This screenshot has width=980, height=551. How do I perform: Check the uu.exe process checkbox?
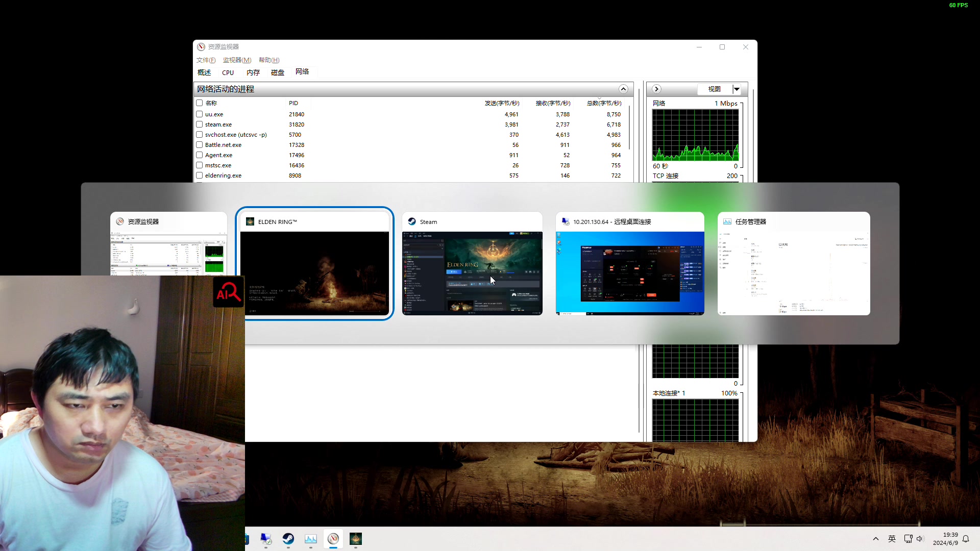pyautogui.click(x=200, y=114)
